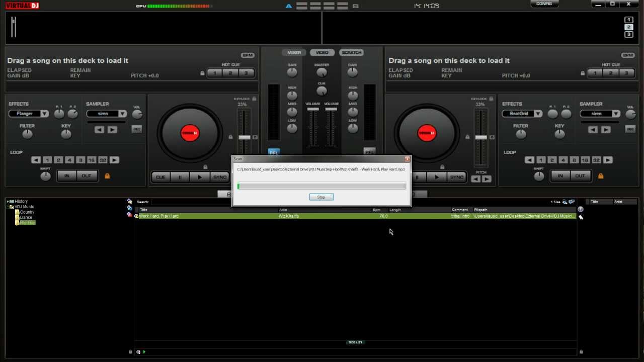Click right sampler REC button

[x=630, y=129]
